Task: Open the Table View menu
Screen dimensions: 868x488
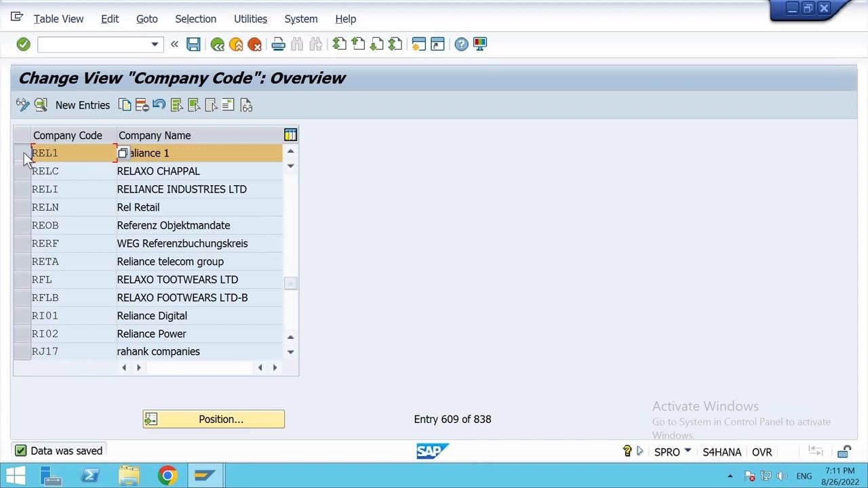Action: click(x=58, y=19)
